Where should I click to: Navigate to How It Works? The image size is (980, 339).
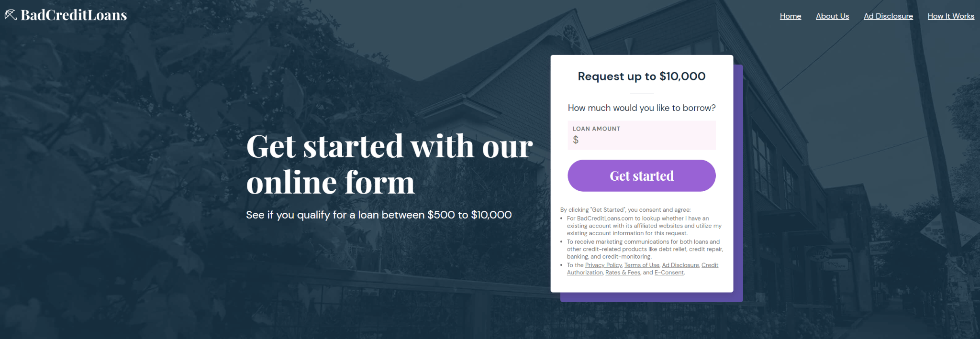950,16
